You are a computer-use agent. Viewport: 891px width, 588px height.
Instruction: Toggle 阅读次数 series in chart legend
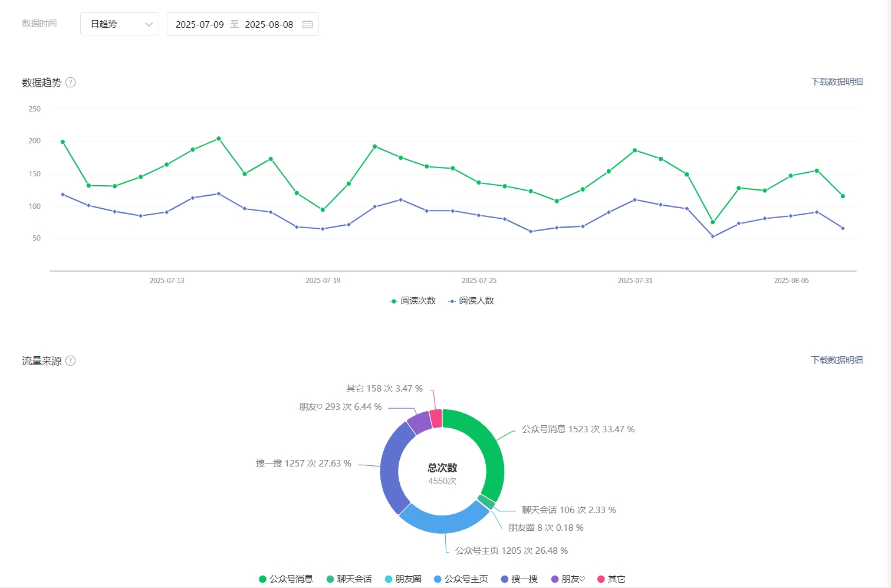point(413,301)
